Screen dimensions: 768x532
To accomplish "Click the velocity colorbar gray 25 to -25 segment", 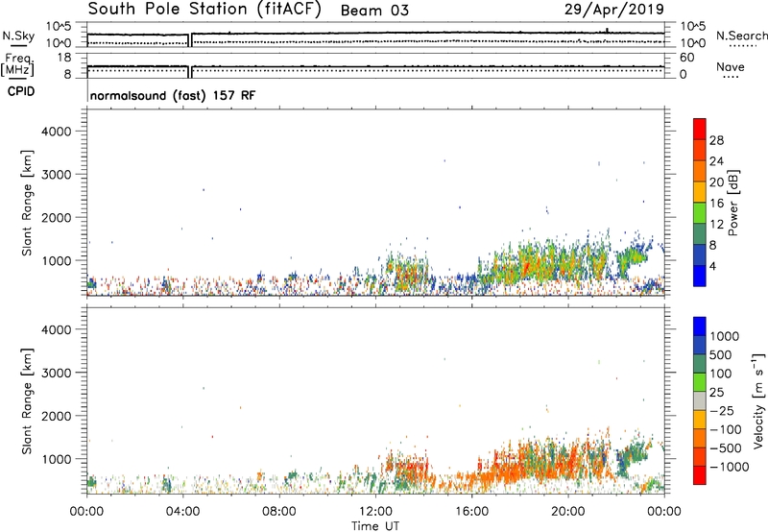I will [x=700, y=401].
